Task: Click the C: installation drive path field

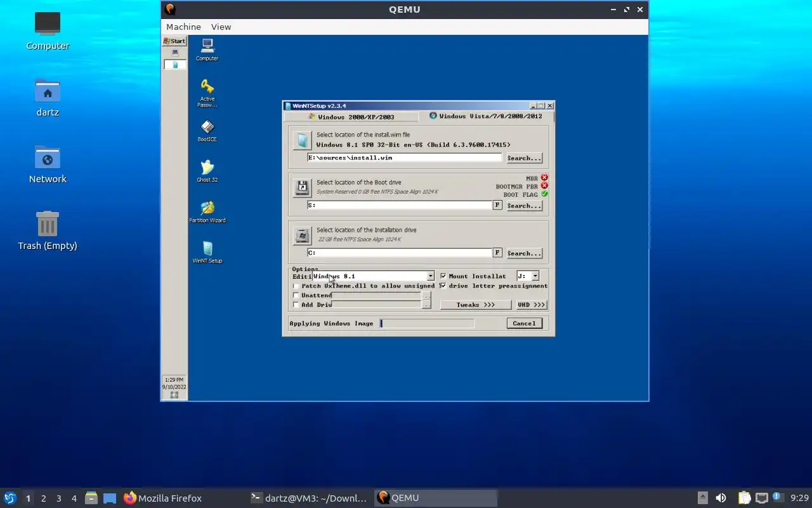Action: [400, 253]
